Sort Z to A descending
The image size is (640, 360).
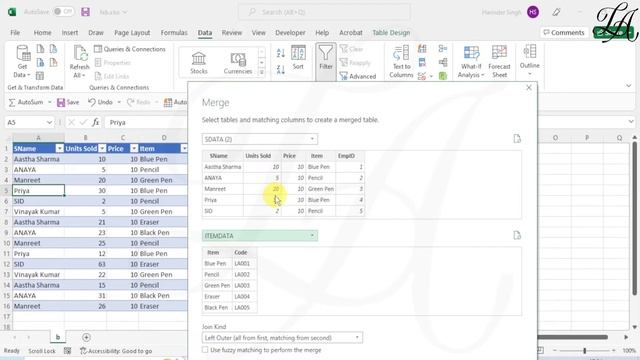tap(280, 70)
